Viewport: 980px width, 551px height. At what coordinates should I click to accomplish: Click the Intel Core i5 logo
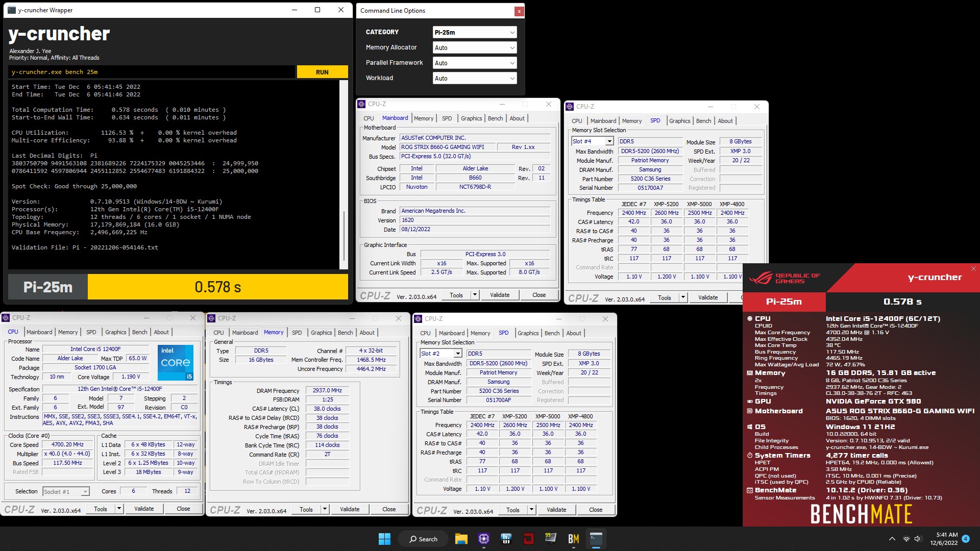point(176,362)
